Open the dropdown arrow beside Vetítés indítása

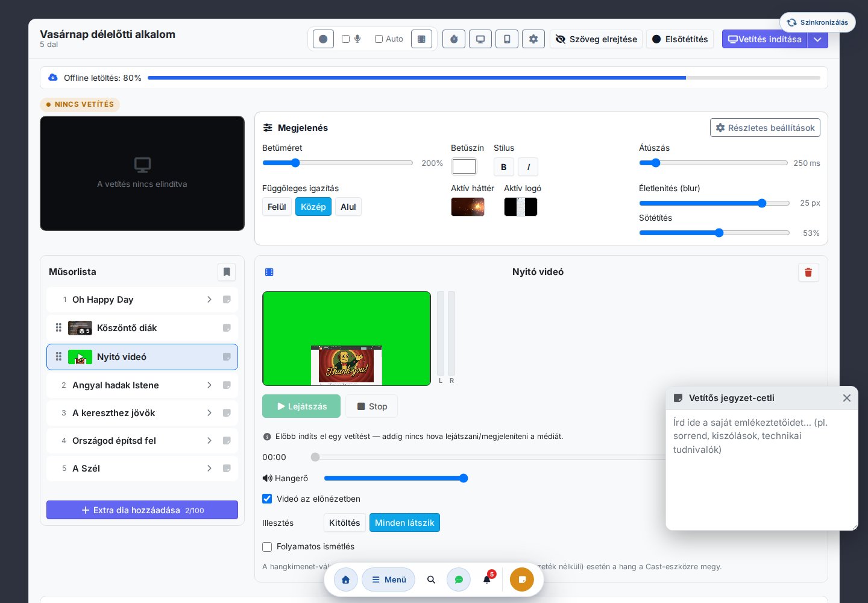pos(817,39)
